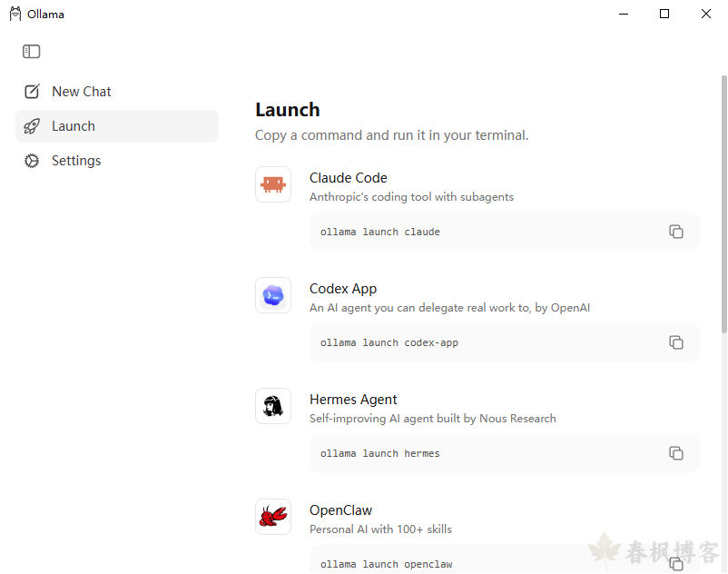Click the Claude Code app icon

coord(273,184)
